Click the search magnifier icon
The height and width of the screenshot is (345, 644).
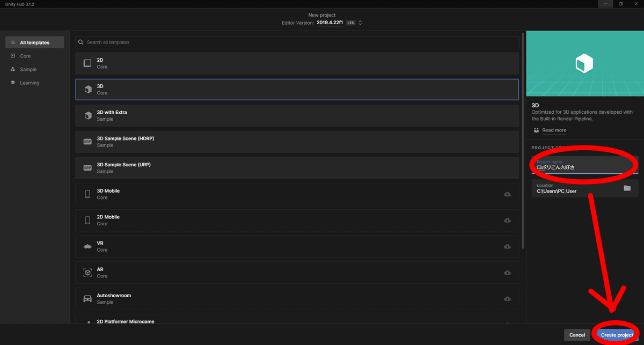coord(80,42)
